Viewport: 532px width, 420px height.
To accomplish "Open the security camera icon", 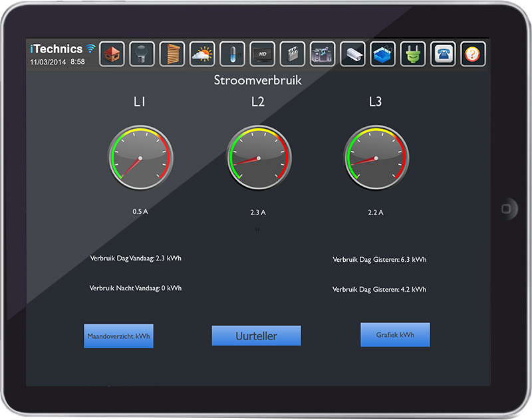I will [x=352, y=54].
